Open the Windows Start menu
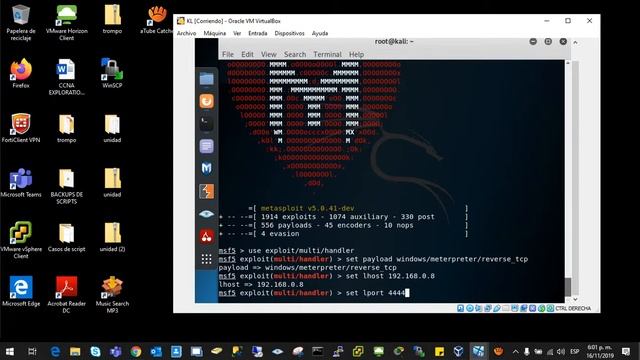Screen dimensions: 640x360 pos(10,351)
